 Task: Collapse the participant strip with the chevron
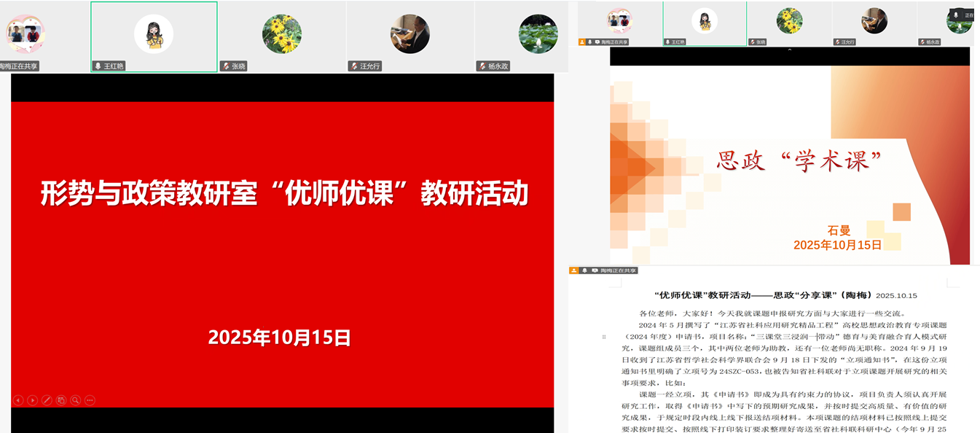pyautogui.click(x=790, y=50)
